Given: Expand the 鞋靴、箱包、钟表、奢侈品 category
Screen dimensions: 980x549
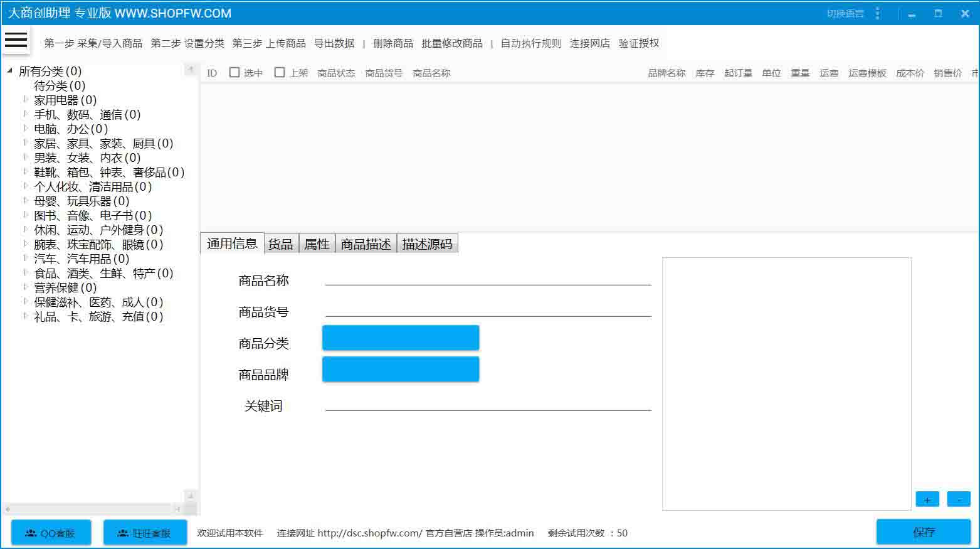Looking at the screenshot, I should pyautogui.click(x=25, y=171).
